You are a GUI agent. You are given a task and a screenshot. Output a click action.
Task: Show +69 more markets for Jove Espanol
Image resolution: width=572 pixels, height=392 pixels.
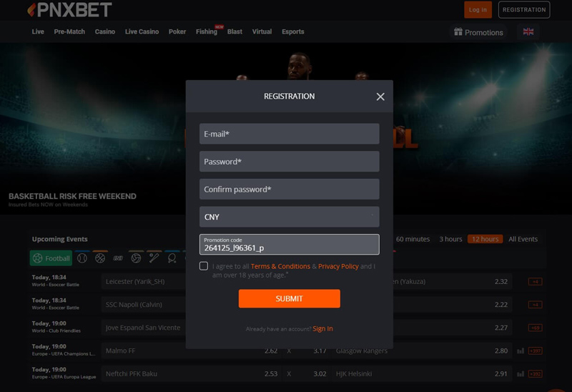[x=535, y=328]
